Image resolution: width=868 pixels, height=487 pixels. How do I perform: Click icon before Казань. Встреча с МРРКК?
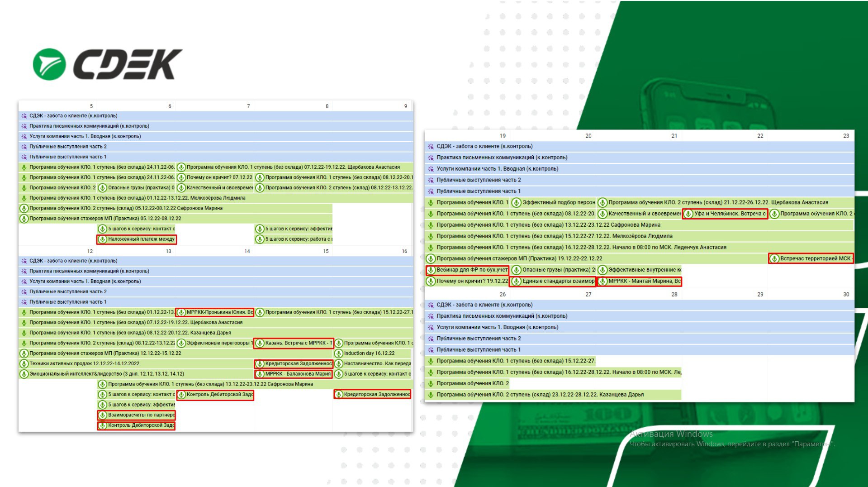pos(260,343)
